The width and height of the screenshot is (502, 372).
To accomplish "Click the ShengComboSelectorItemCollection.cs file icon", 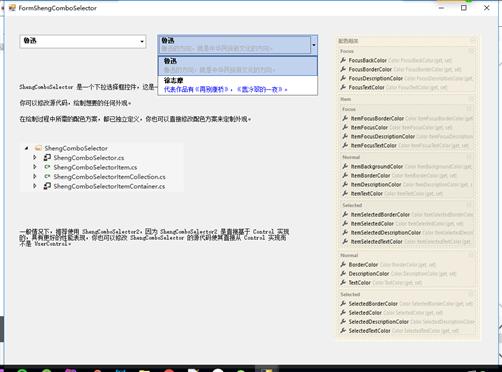I will [x=47, y=176].
